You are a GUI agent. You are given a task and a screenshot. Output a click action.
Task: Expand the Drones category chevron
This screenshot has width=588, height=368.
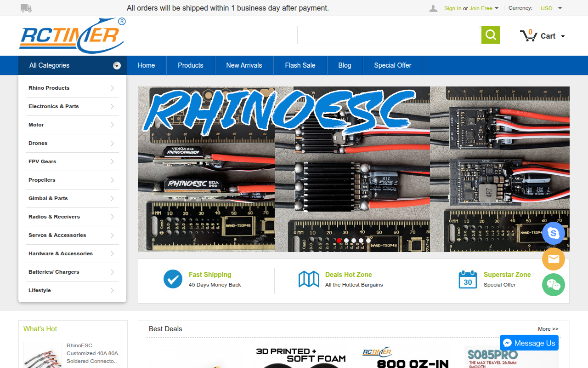coord(112,143)
